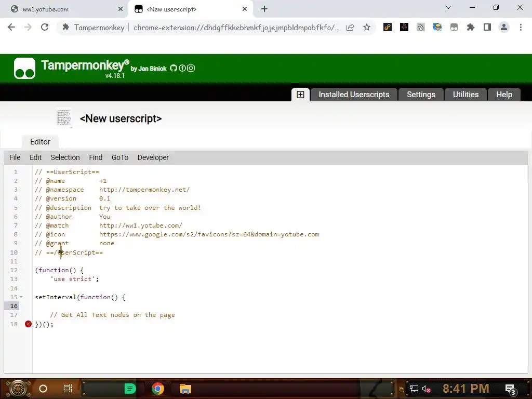This screenshot has width=532, height=399.
Task: Click the grey hand extension icon
Action: (x=421, y=27)
